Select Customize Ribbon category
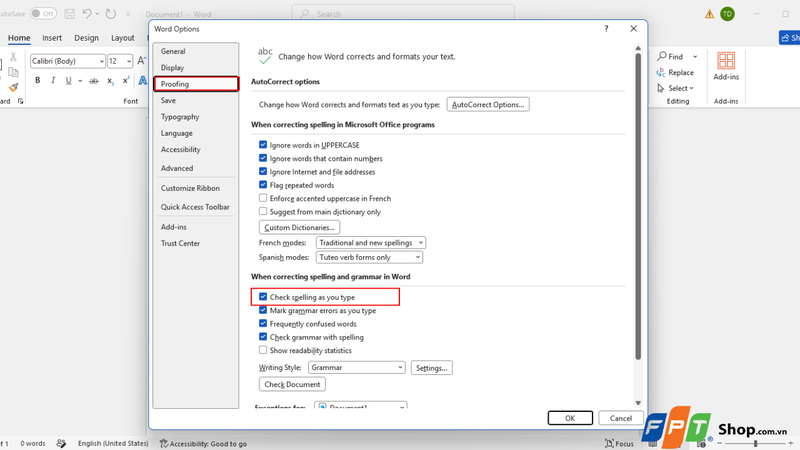This screenshot has width=800, height=450. click(196, 188)
